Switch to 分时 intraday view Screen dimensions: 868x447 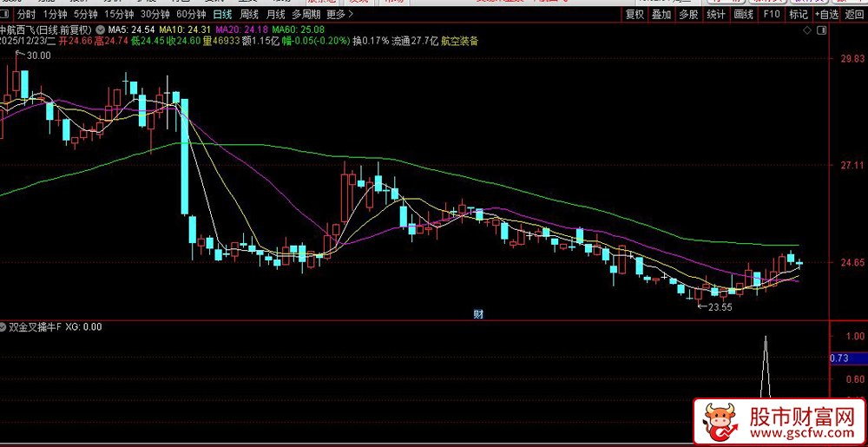click(x=26, y=15)
